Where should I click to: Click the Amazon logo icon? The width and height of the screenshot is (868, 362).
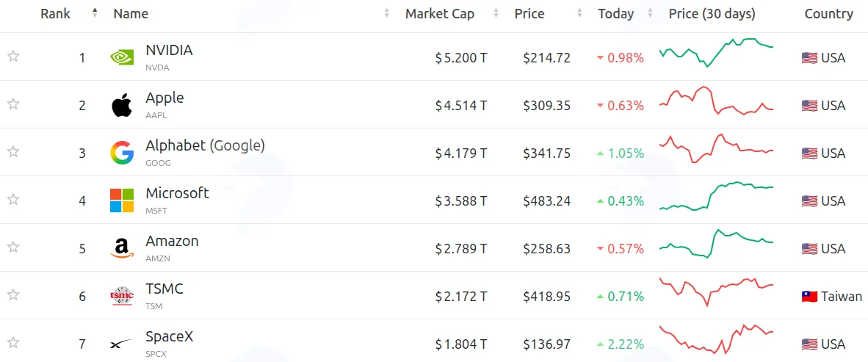click(122, 248)
